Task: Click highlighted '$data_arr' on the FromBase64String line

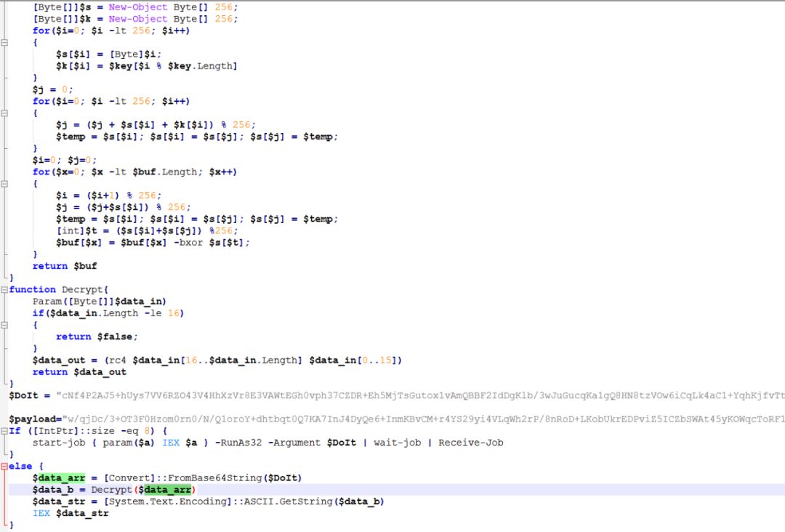Action: tap(59, 478)
